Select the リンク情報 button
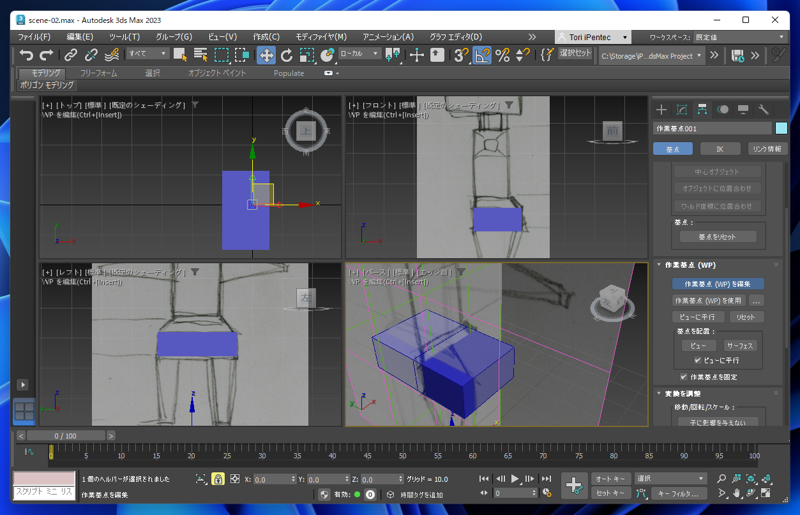 (767, 149)
